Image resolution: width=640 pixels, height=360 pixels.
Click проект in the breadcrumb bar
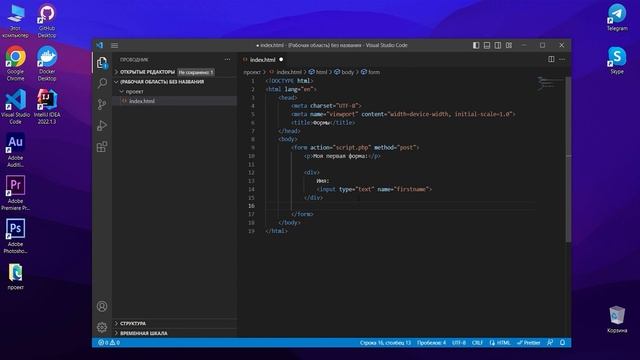point(252,72)
